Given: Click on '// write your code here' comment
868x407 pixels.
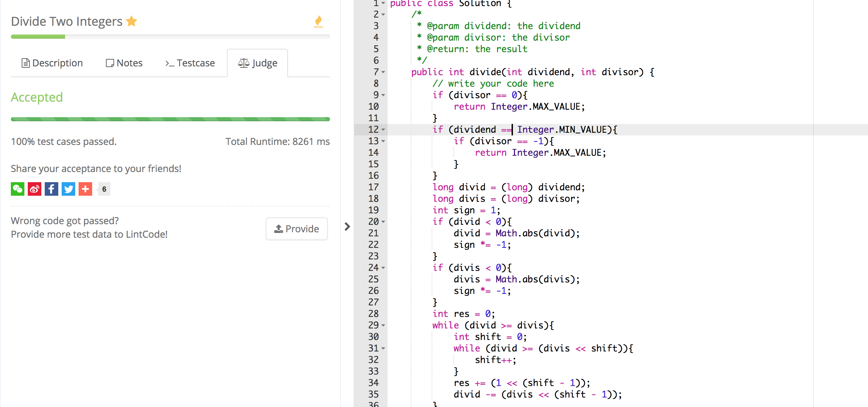Looking at the screenshot, I should pyautogui.click(x=493, y=84).
